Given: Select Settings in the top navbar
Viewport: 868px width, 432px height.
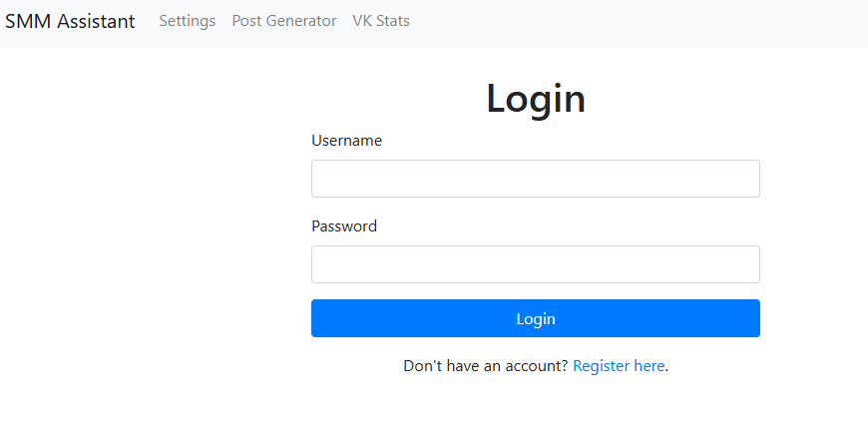Looking at the screenshot, I should coord(187,21).
